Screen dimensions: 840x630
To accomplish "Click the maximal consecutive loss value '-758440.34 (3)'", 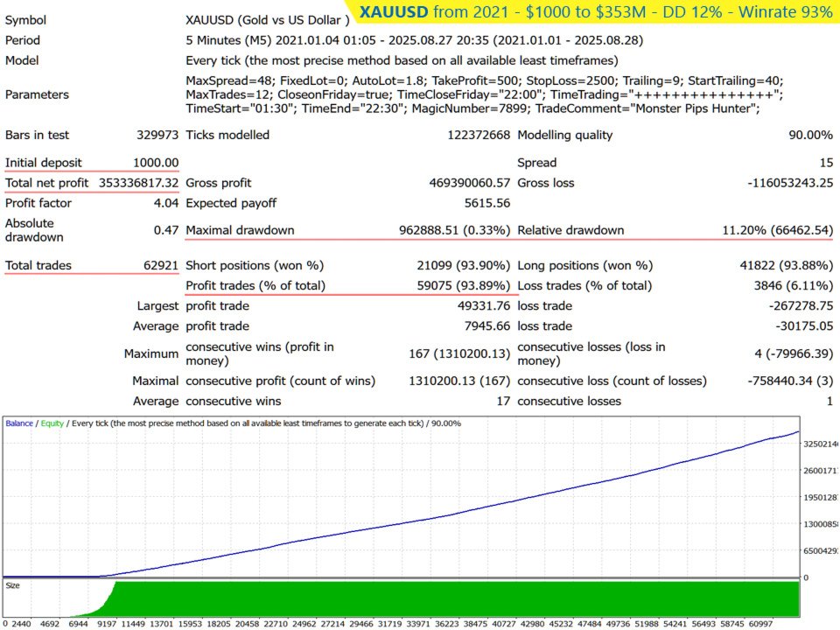I will click(790, 381).
